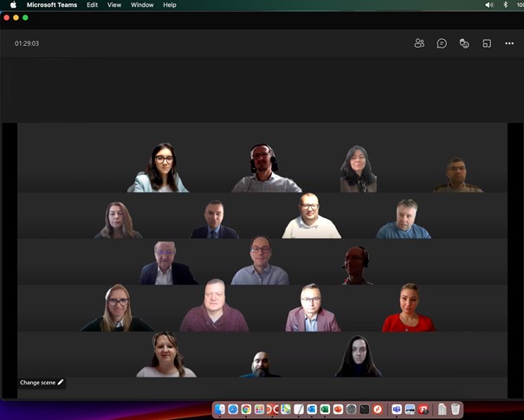Click the pop-out rooms icon in toolbar
The height and width of the screenshot is (420, 524).
click(x=487, y=43)
